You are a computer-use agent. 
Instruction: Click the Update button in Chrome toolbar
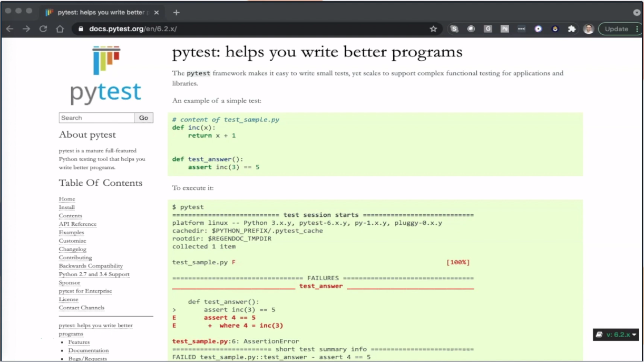(617, 29)
